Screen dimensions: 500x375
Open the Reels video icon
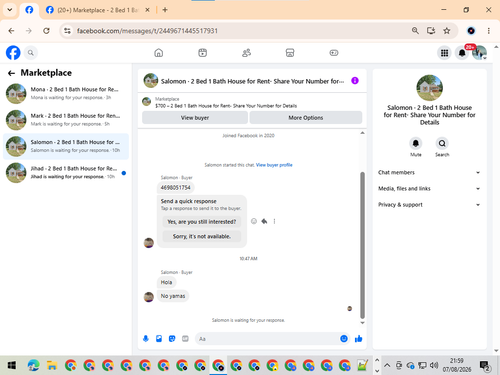pos(202,53)
